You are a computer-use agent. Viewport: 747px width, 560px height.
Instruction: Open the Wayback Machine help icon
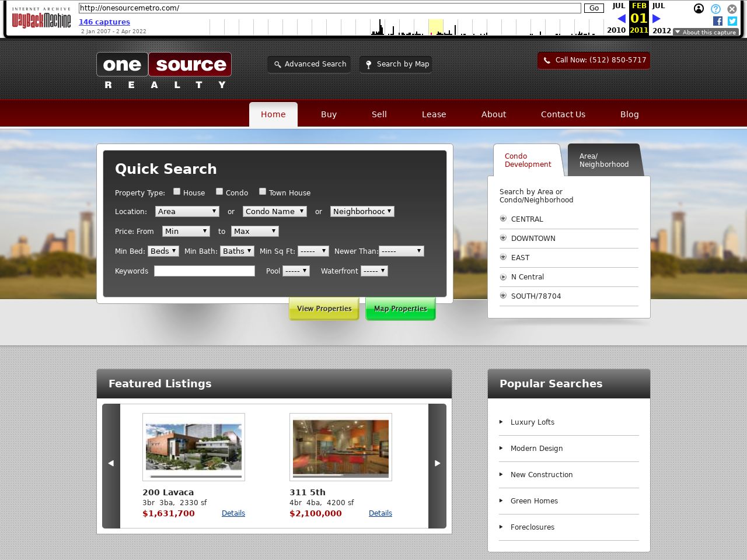[715, 9]
